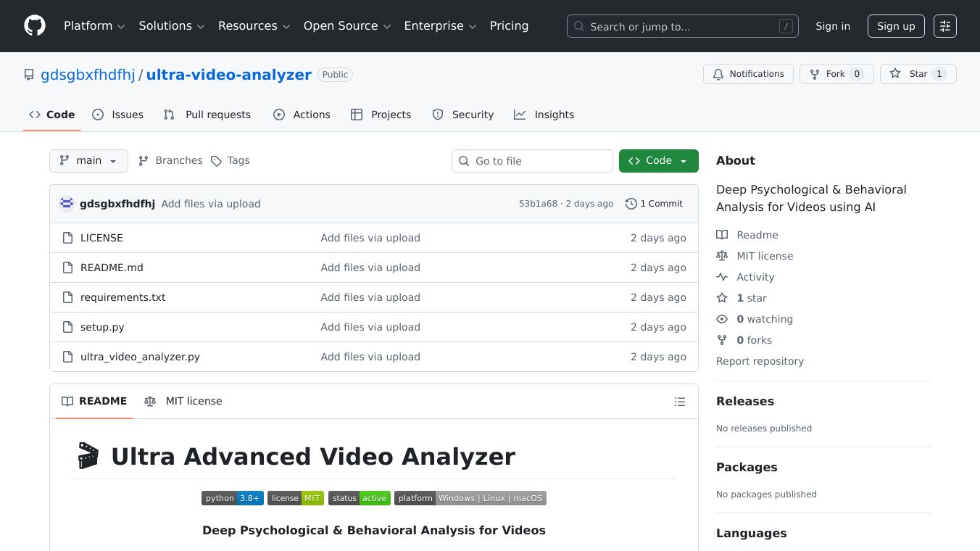Click the tag icon next to Tags
This screenshot has width=980, height=551.
coord(217,160)
